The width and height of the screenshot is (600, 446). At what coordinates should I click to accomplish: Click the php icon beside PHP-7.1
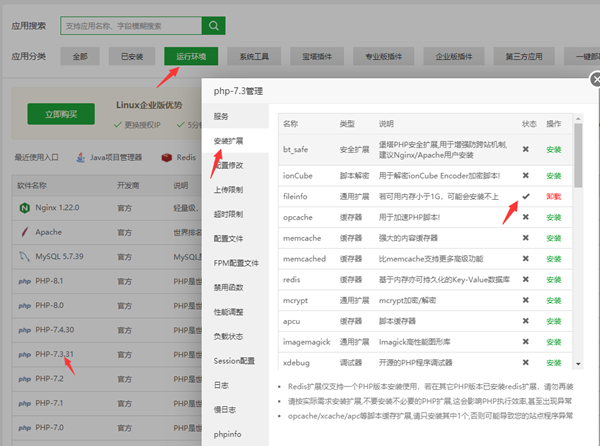(x=24, y=404)
